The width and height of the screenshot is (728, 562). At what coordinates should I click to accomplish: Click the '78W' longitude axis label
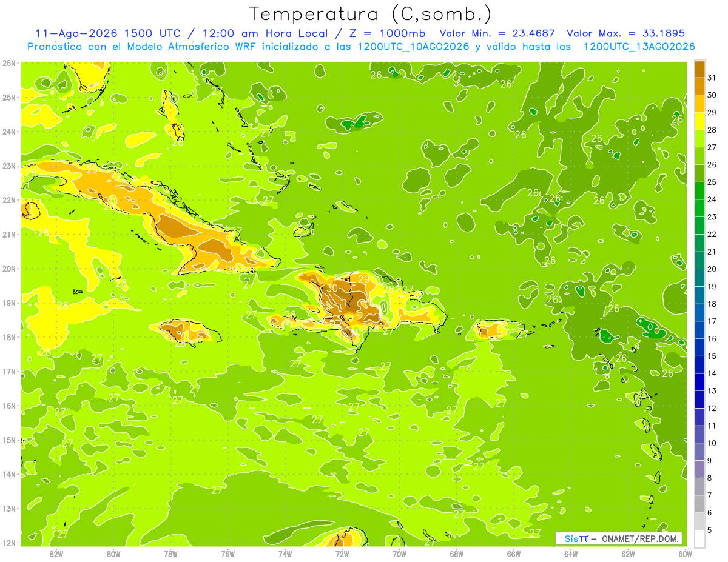(170, 554)
